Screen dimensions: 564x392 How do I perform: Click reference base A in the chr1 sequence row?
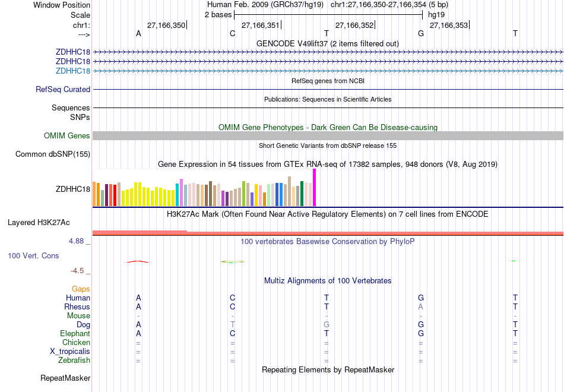[138, 33]
